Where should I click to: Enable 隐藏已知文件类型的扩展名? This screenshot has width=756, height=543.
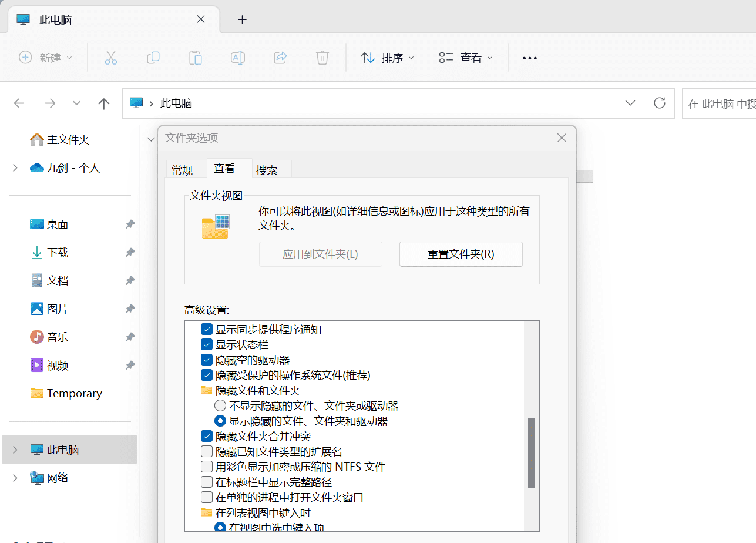tap(207, 451)
